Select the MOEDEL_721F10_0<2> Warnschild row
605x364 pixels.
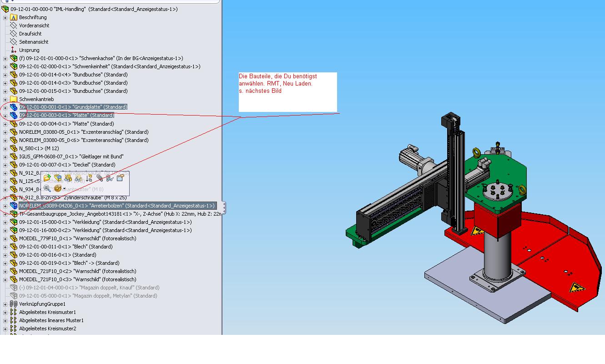coord(77,271)
